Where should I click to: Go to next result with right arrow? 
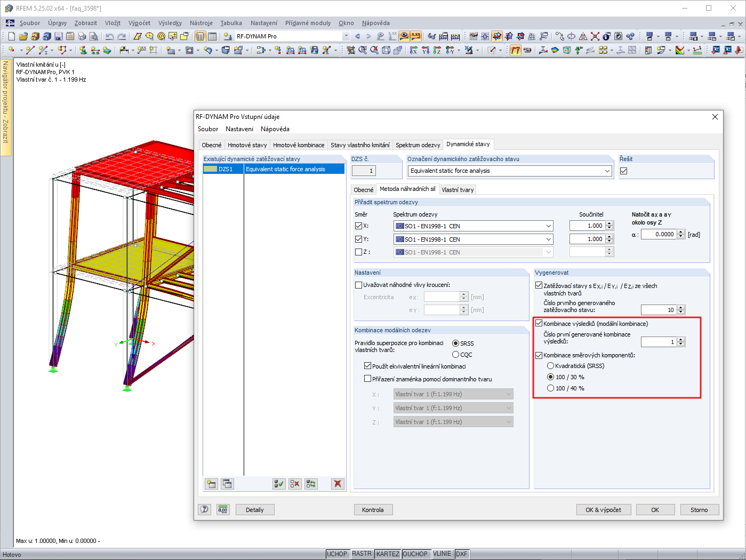tap(368, 36)
